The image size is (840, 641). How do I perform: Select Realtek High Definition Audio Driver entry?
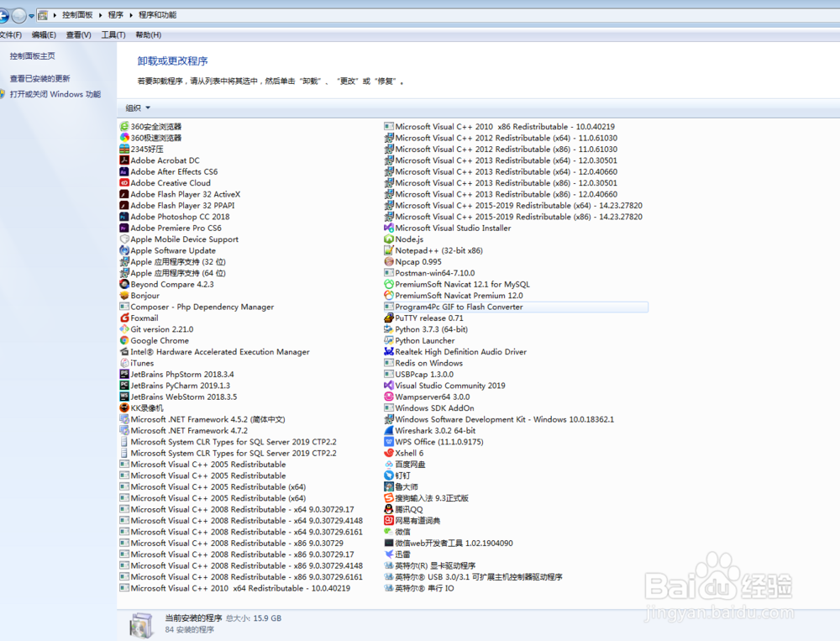(455, 352)
